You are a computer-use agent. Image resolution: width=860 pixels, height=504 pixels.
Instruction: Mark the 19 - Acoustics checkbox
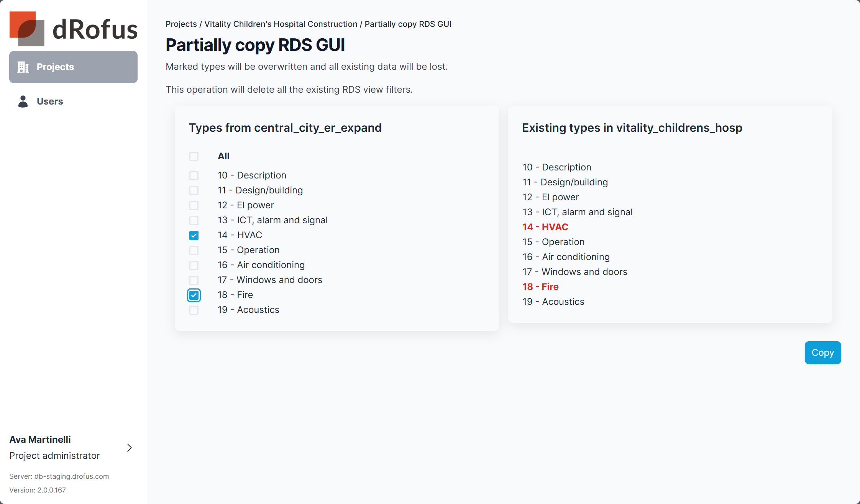[x=194, y=310]
